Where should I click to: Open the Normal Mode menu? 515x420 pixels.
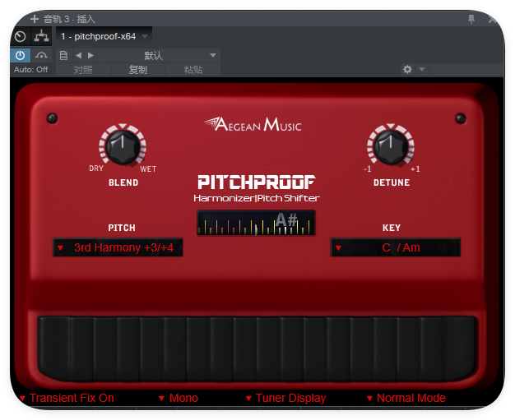click(406, 398)
